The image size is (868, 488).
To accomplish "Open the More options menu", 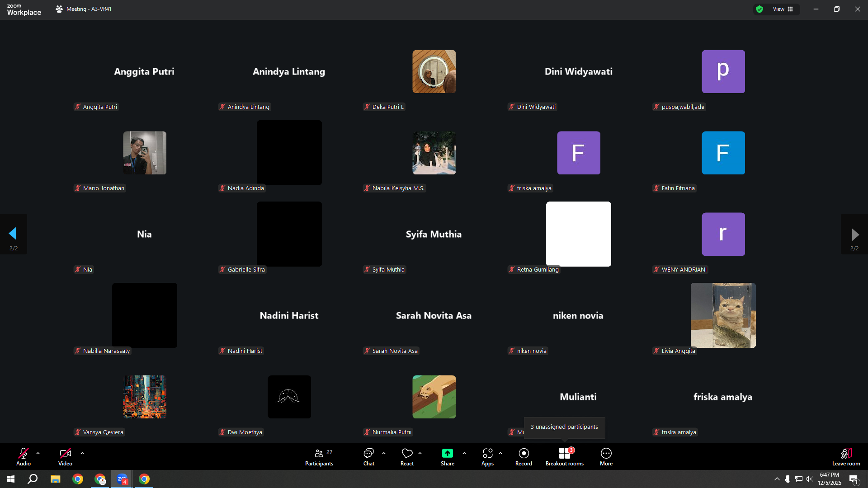I will (606, 456).
